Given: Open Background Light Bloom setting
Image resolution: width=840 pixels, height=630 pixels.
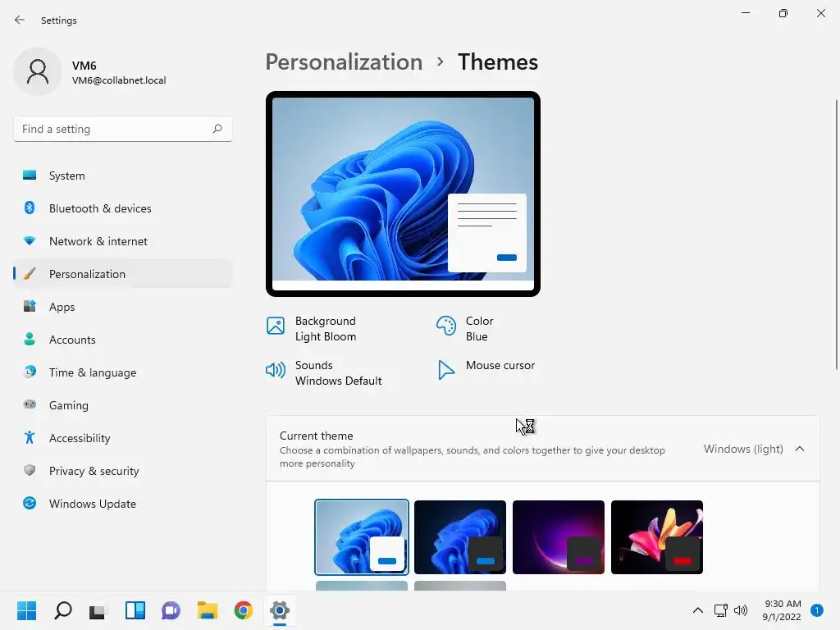Looking at the screenshot, I should click(312, 328).
